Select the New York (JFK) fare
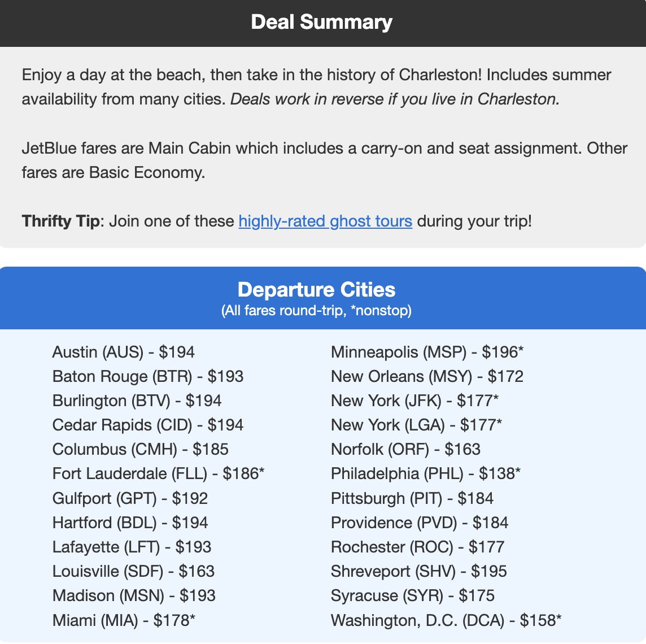This screenshot has height=644, width=646. (x=415, y=401)
